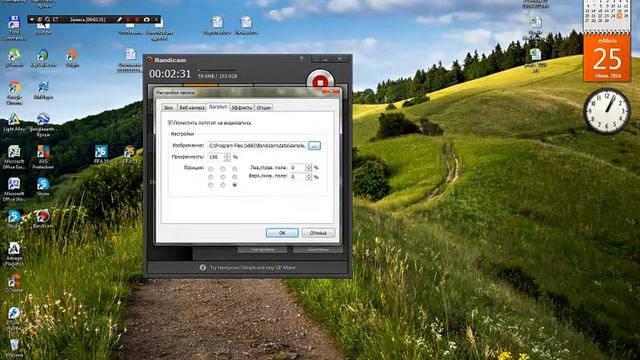Select top-left logo position radio

pyautogui.click(x=211, y=169)
